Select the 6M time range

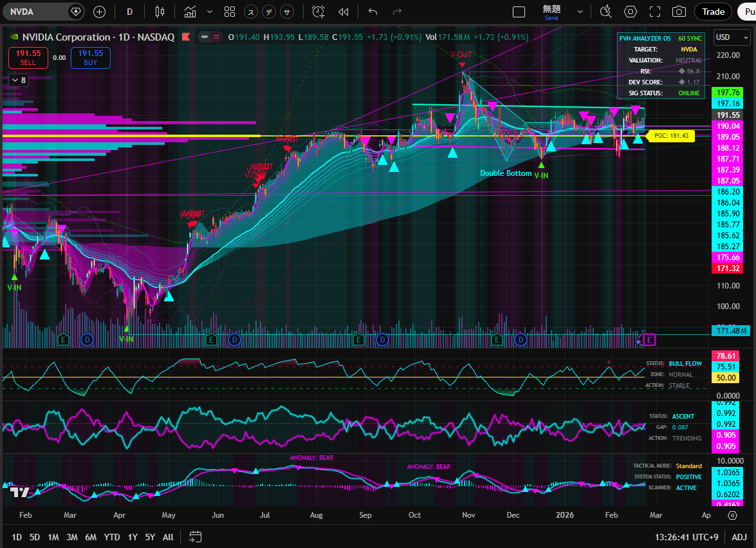click(x=91, y=537)
